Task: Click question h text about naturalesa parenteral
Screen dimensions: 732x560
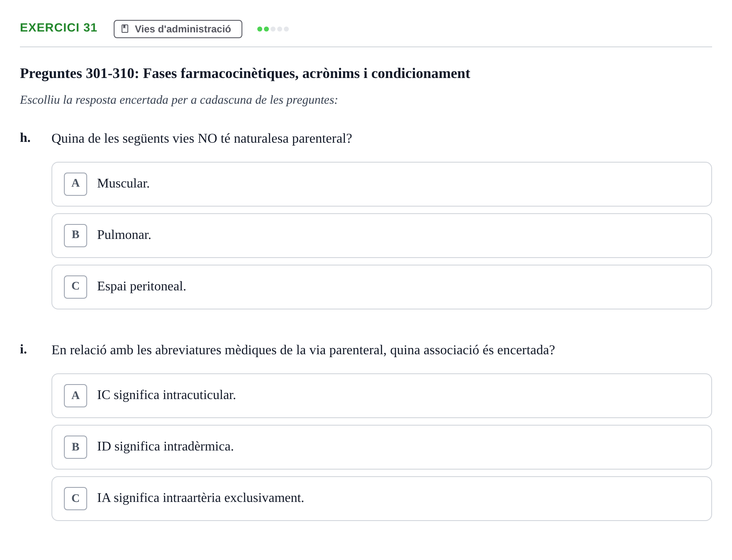Action: pos(202,139)
